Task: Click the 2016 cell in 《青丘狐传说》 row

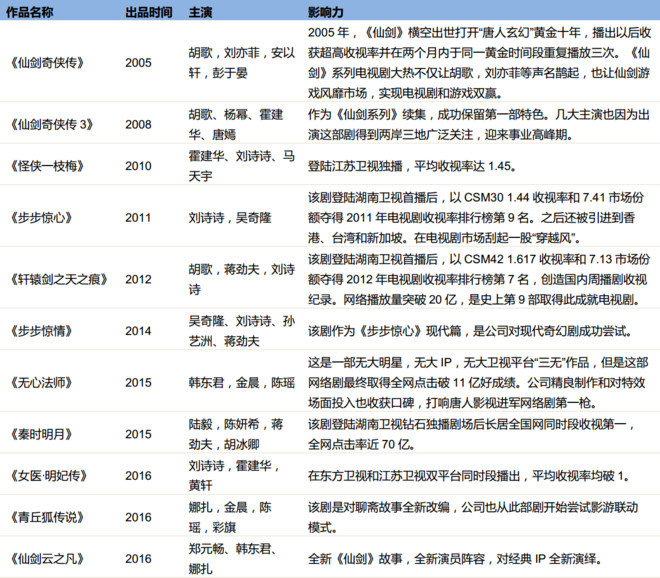Action: coord(138,517)
